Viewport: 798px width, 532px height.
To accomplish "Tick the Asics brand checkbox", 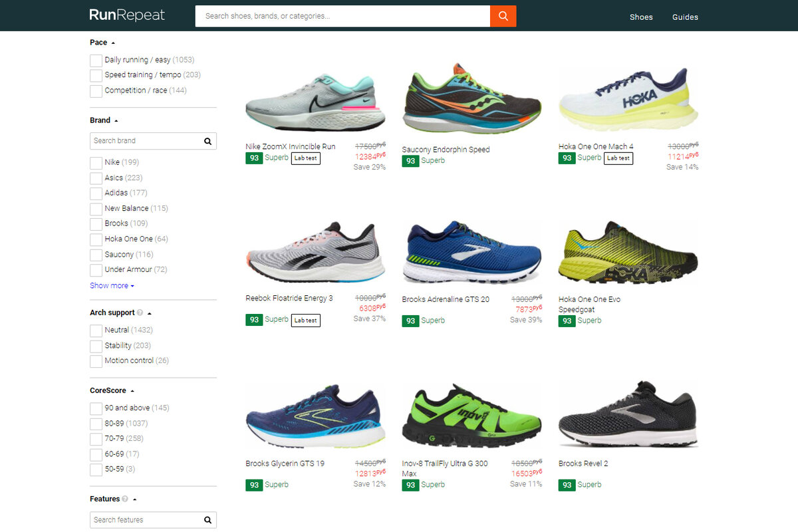I will click(x=96, y=178).
